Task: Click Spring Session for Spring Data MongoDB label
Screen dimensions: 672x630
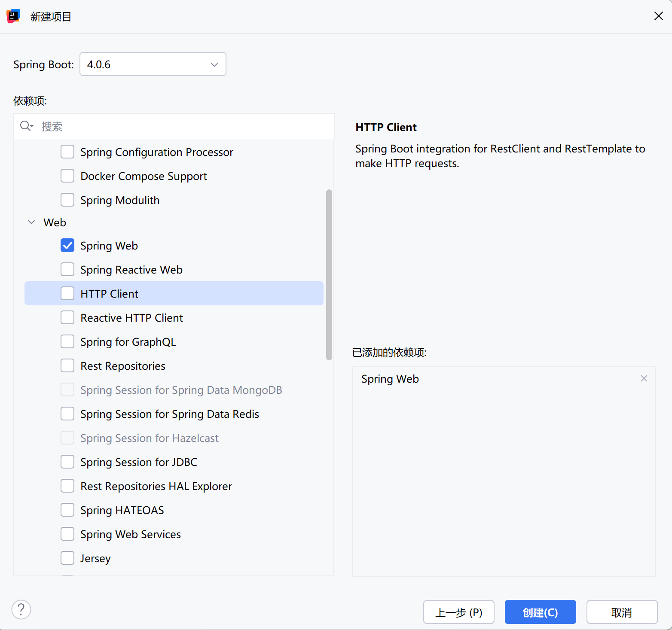Action: coord(181,390)
